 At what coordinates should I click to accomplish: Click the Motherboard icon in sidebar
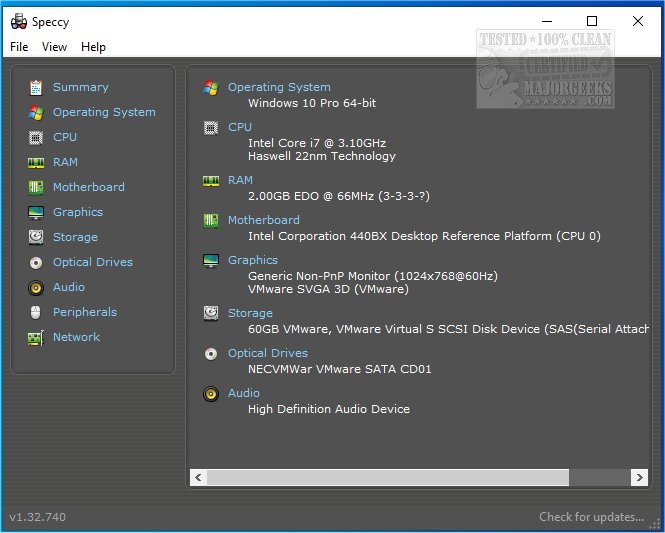click(36, 188)
